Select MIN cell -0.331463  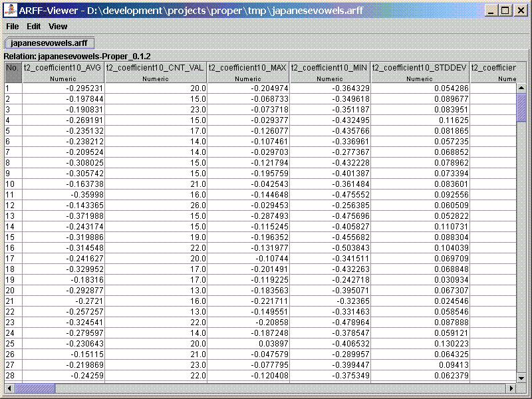tap(330, 312)
